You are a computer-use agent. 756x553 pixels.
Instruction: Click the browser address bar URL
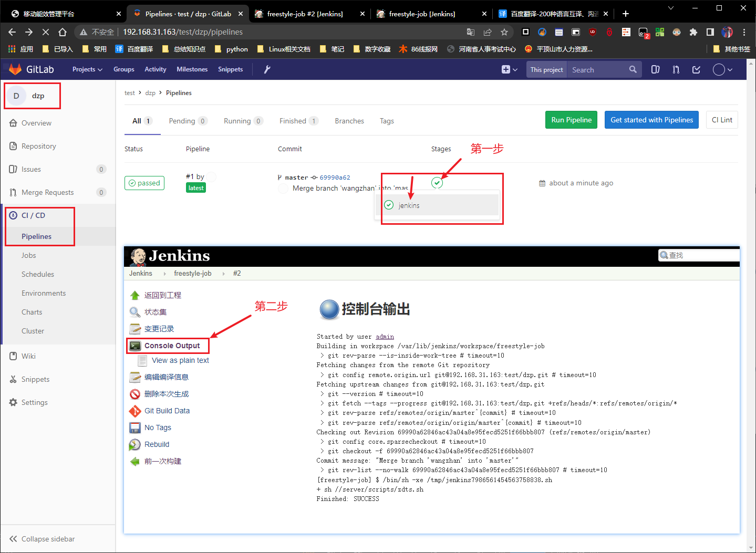point(183,32)
